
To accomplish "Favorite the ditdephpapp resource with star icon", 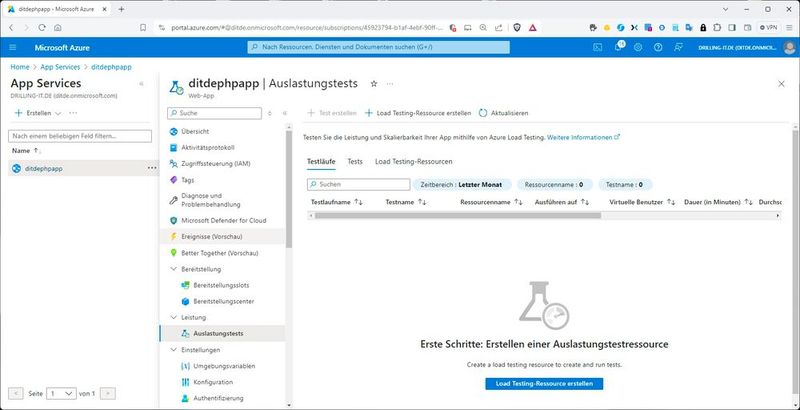I will (x=373, y=84).
